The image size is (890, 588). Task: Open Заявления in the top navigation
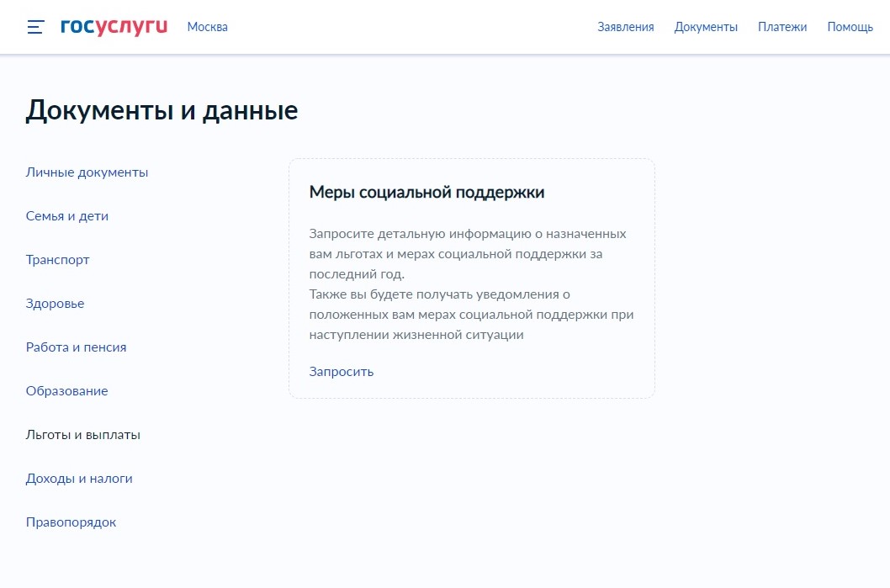point(625,27)
